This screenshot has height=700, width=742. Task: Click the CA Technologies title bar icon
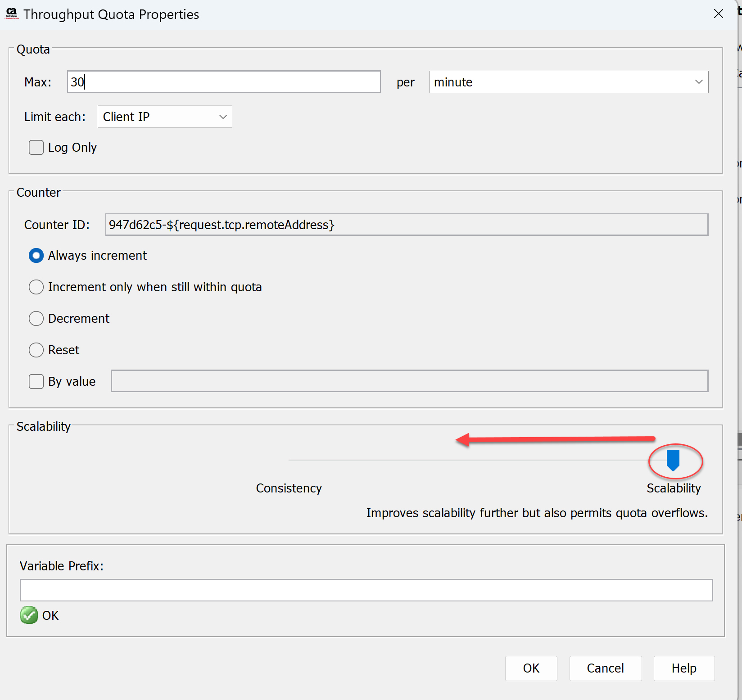coord(12,14)
